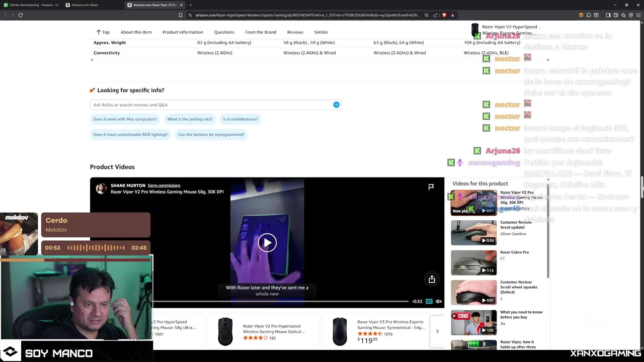Click the address bar URL
This screenshot has width=644, height=362.
tap(307, 15)
